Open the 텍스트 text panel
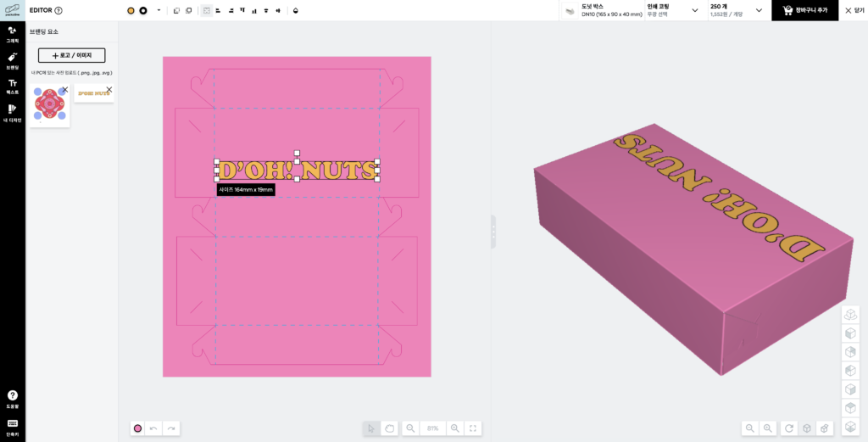868x442 pixels. pos(12,87)
